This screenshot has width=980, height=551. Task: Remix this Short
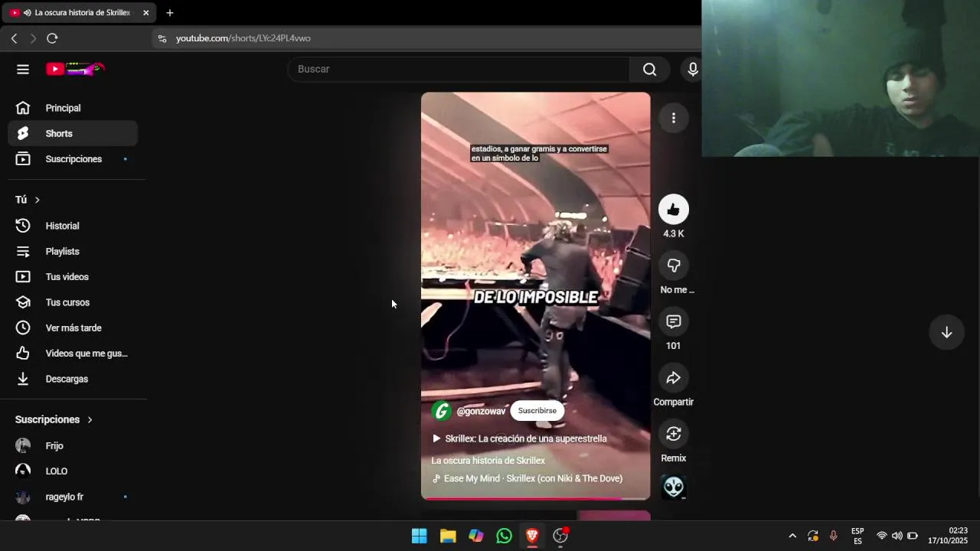[674, 434]
